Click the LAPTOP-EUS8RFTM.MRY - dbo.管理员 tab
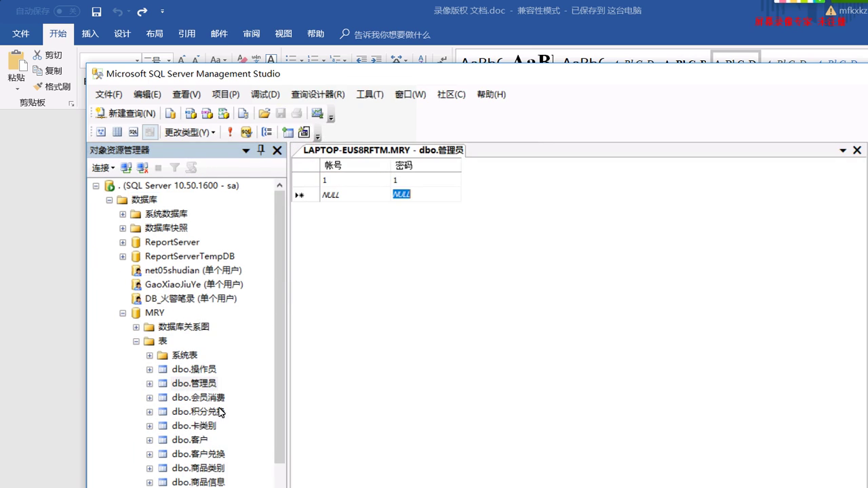Screen dimensions: 868x488 click(x=383, y=150)
